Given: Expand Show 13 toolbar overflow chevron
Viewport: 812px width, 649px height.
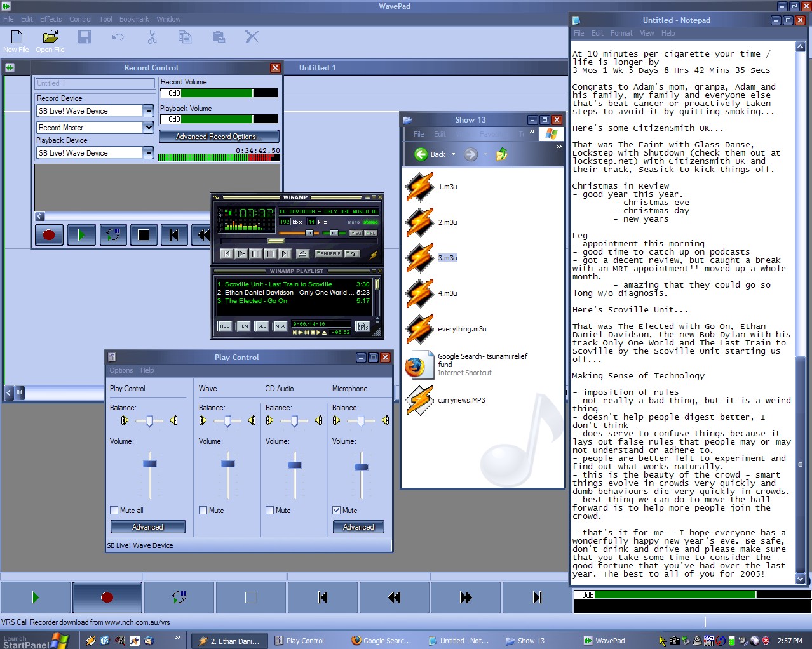Looking at the screenshot, I should (559, 147).
